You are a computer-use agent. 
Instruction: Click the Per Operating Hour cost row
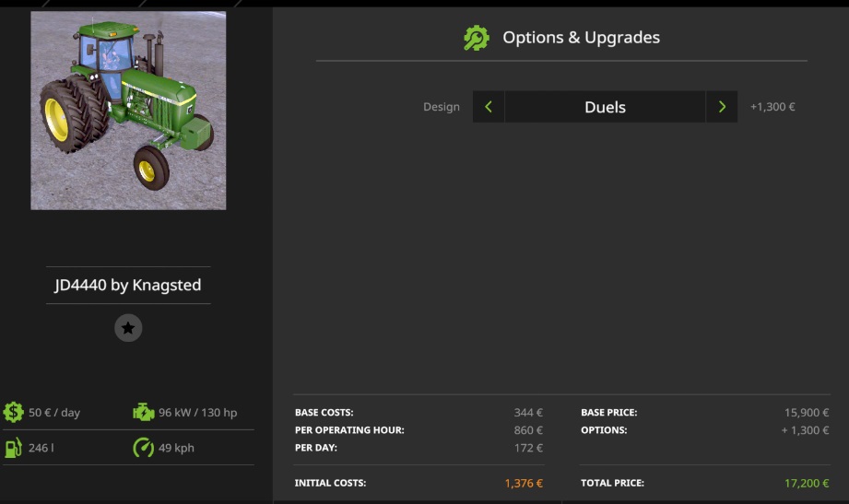[419, 430]
